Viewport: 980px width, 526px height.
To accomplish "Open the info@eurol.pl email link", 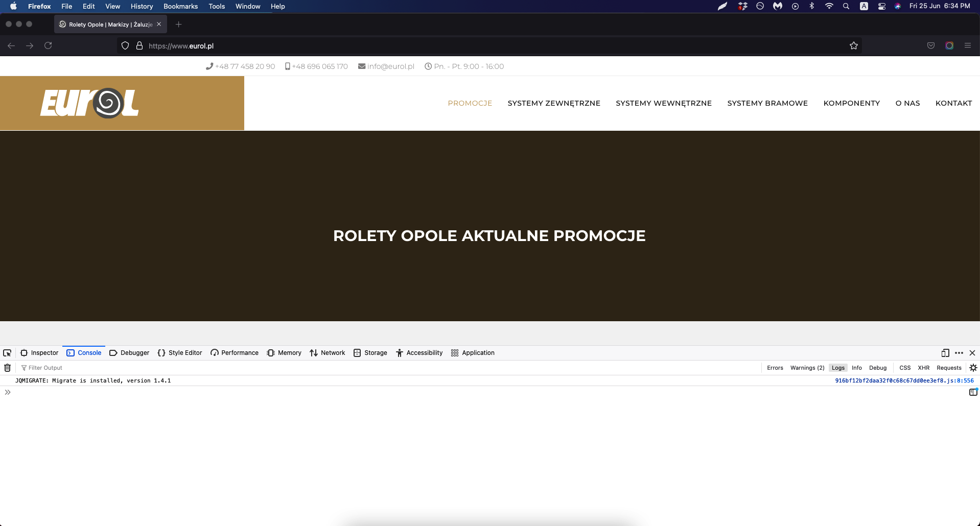I will coord(390,66).
